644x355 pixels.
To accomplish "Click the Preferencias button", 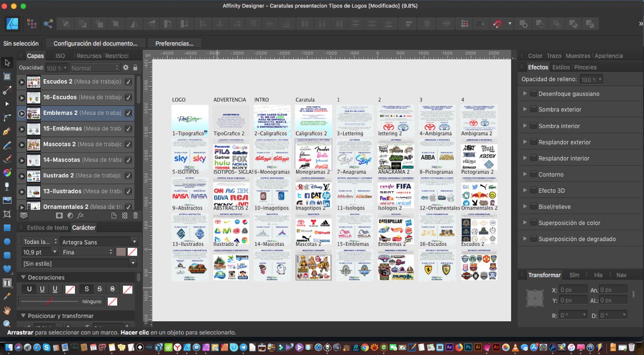I will tap(174, 43).
